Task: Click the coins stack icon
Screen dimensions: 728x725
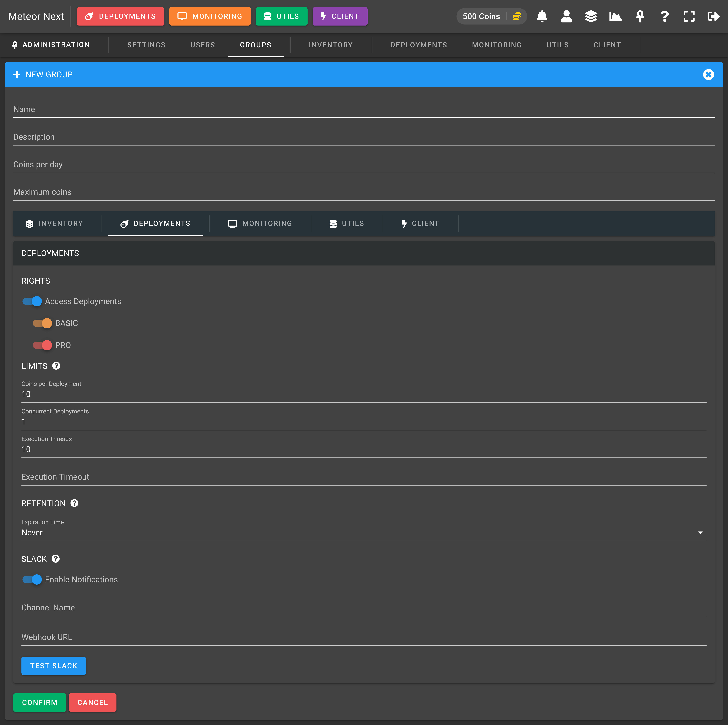Action: point(517,16)
